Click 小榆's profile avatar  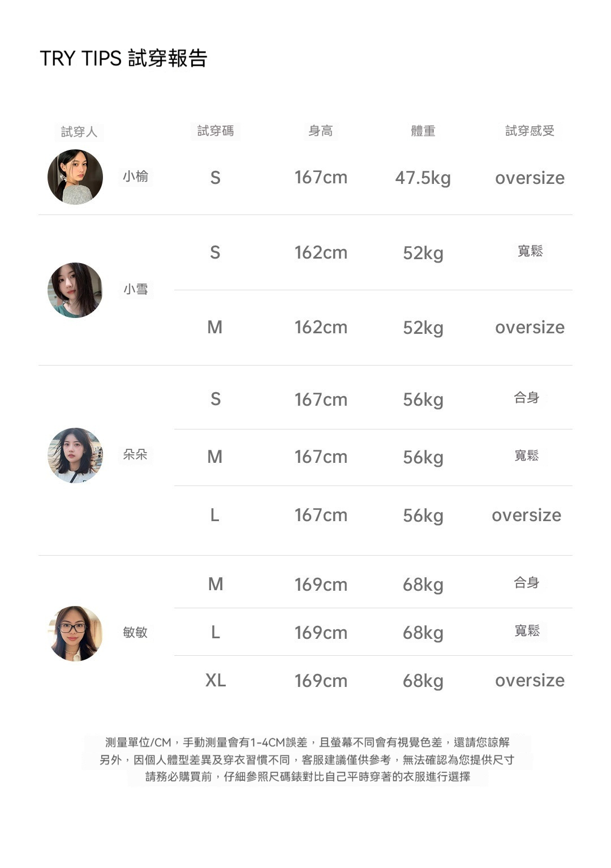pos(75,177)
